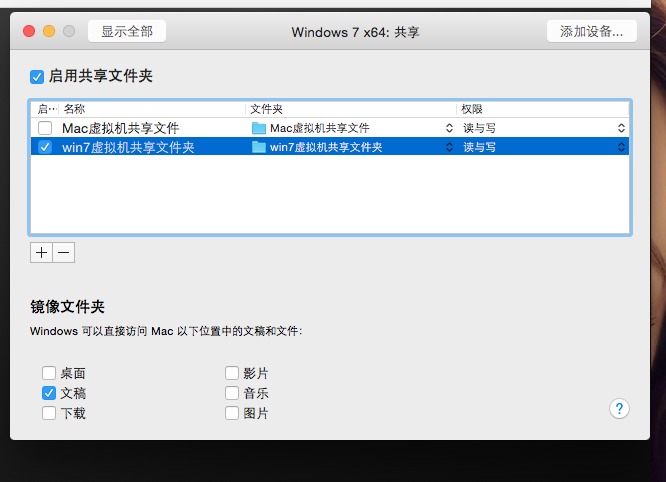The width and height of the screenshot is (666, 482).
Task: Minimize the window with yellow button
Action: pos(49,31)
